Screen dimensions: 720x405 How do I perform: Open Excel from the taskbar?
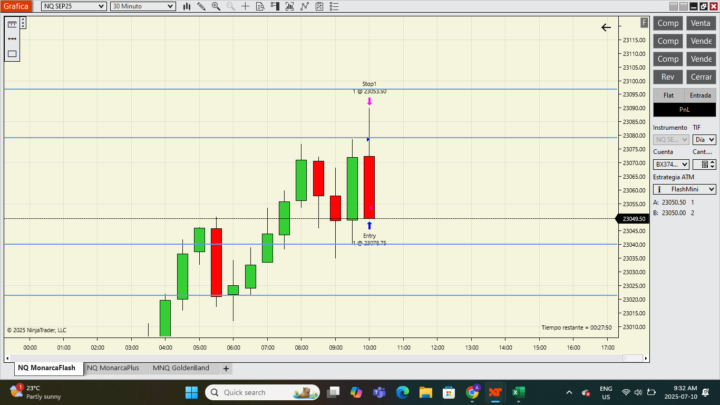[518, 392]
